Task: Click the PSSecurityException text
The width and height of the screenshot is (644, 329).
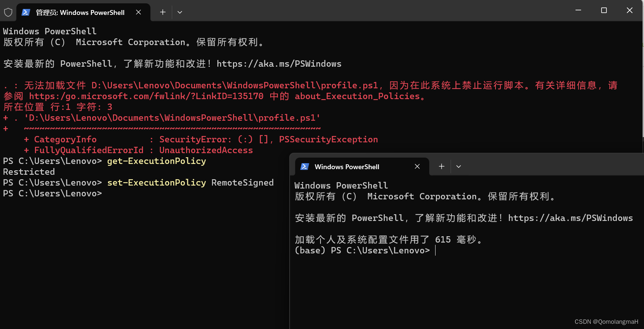Action: coord(329,139)
